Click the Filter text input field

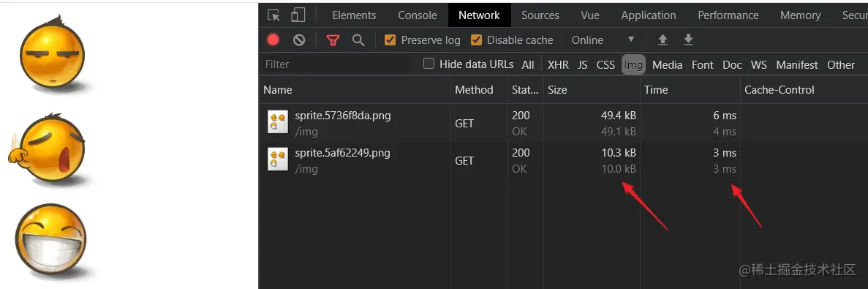[x=338, y=64]
